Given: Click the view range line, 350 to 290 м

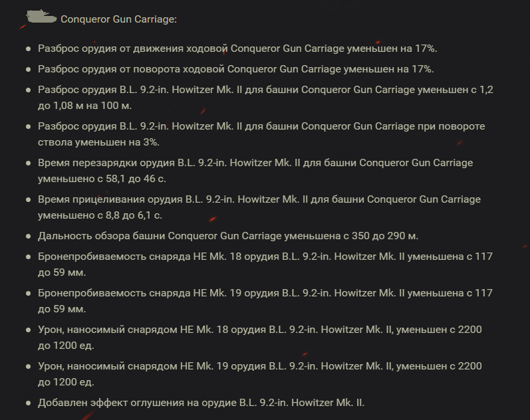Looking at the screenshot, I should pos(228,236).
